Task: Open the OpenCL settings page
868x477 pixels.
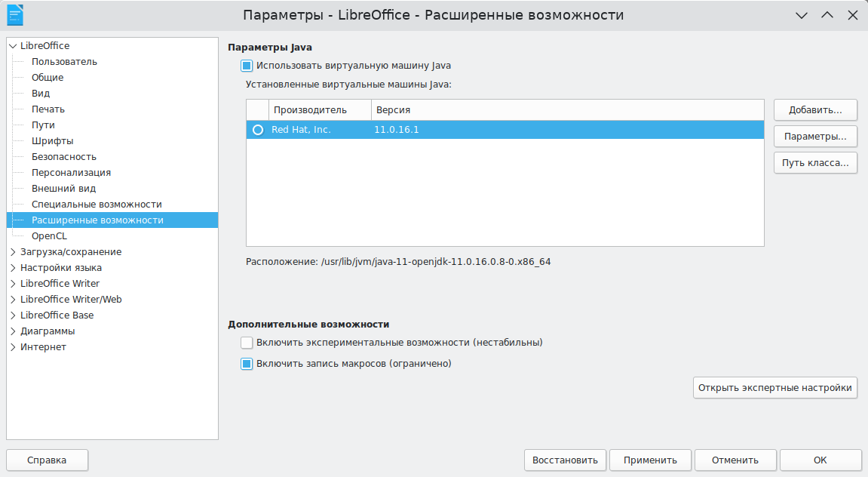Action: (49, 236)
